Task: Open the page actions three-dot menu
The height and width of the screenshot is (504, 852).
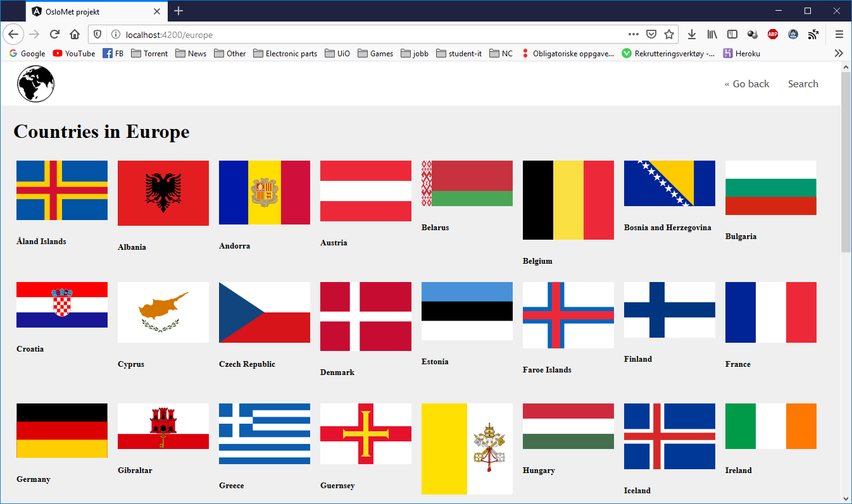Action: (633, 35)
